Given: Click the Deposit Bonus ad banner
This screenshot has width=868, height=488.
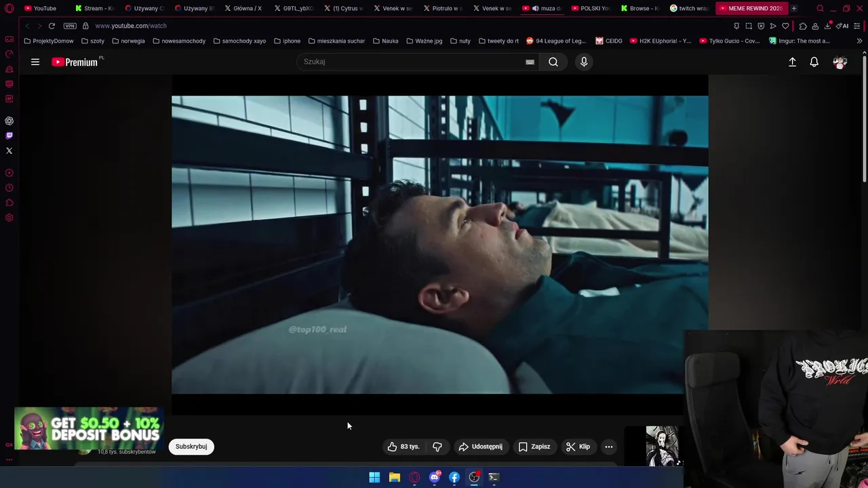Looking at the screenshot, I should (88, 428).
